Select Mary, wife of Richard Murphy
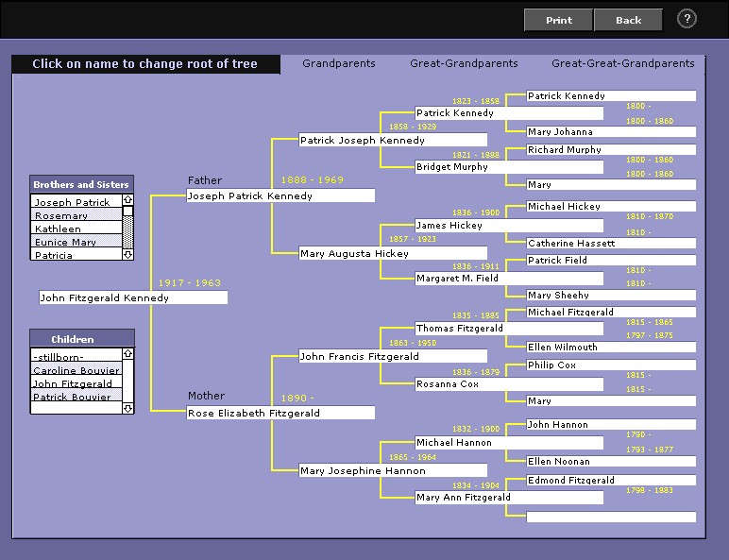 611,185
